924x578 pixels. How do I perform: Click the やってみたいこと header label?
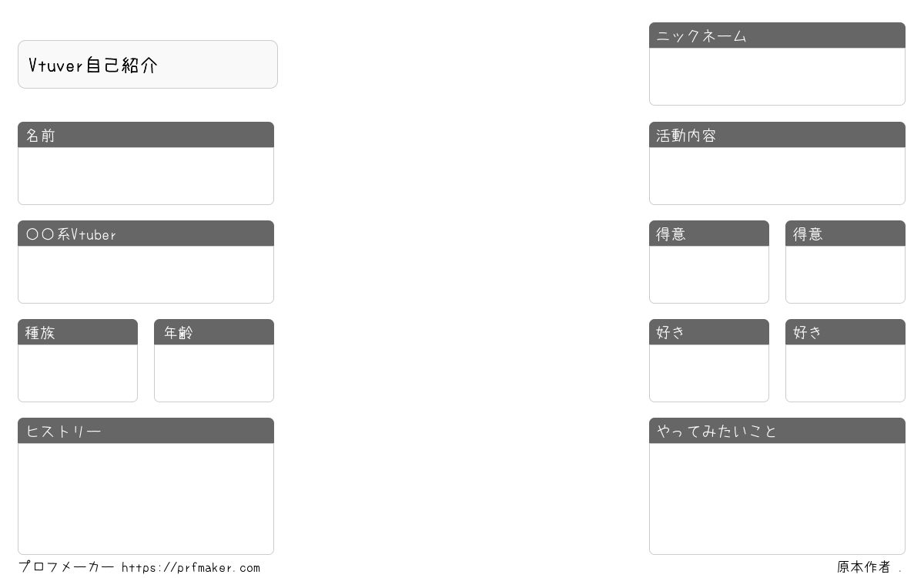[x=717, y=432]
